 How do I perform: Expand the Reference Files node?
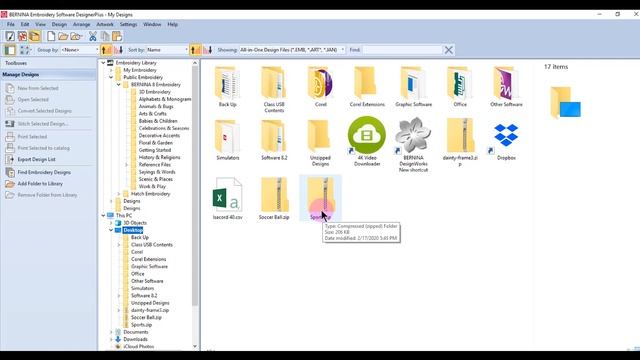click(x=127, y=165)
